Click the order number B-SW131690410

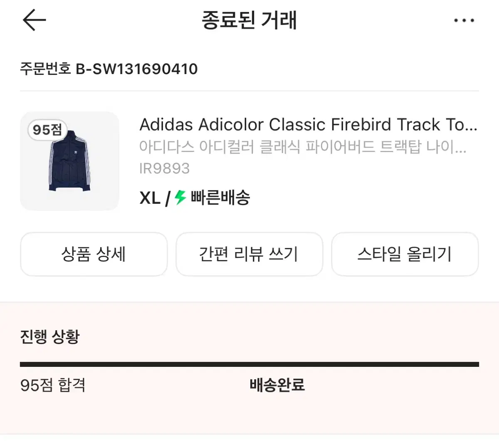coord(109,69)
